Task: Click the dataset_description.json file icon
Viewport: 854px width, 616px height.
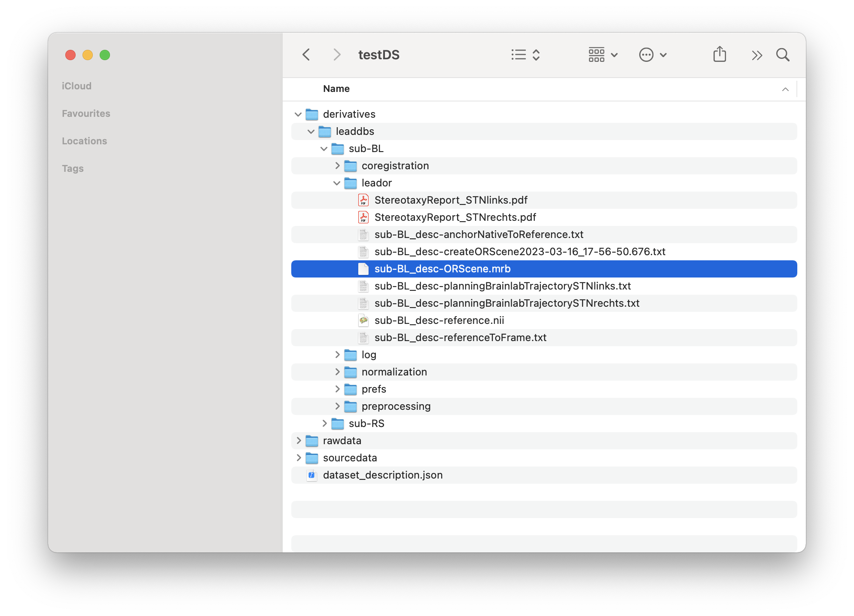Action: click(312, 475)
